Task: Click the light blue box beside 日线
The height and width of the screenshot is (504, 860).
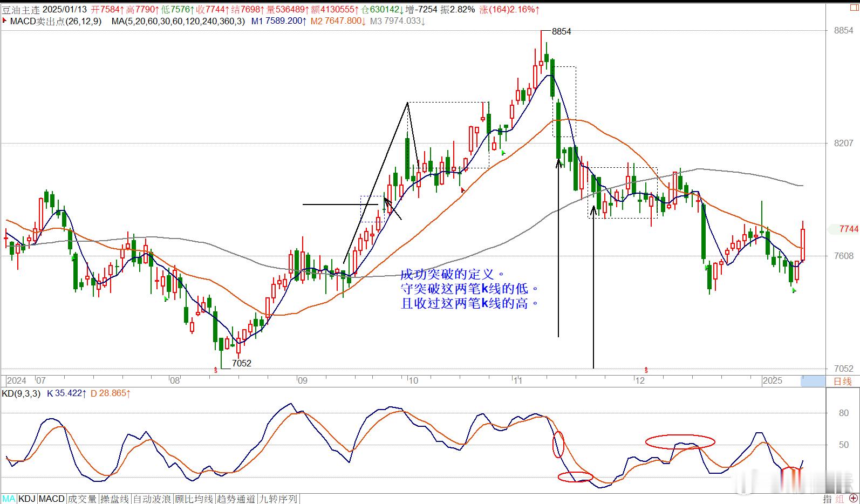Action: click(813, 381)
